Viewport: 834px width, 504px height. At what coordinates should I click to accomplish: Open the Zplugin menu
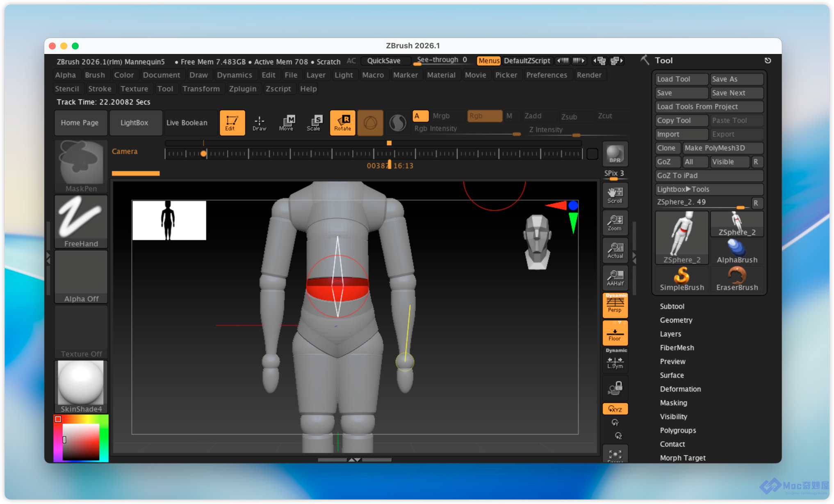[x=242, y=89]
